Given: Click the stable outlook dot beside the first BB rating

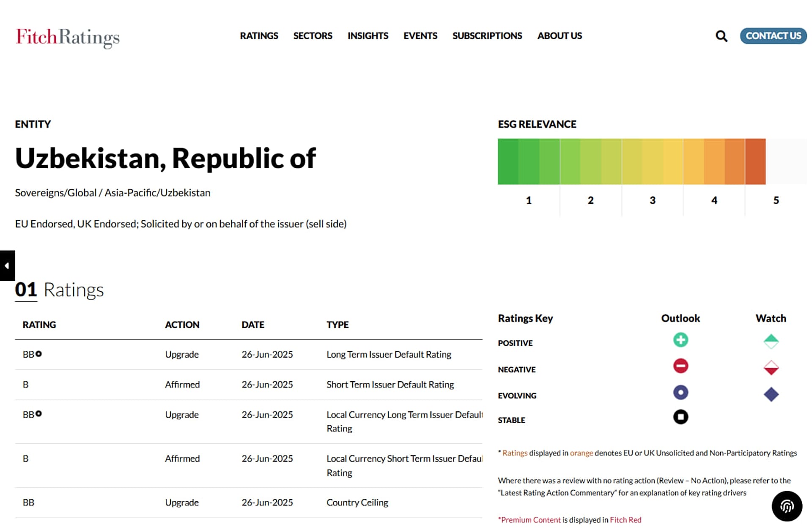Looking at the screenshot, I should 38,354.
